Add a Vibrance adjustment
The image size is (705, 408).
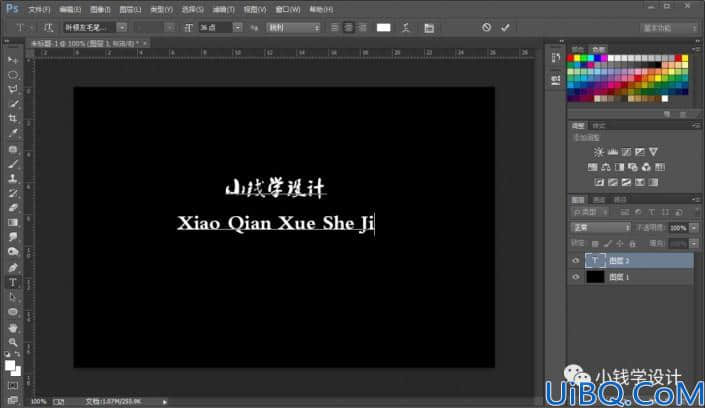[x=653, y=152]
